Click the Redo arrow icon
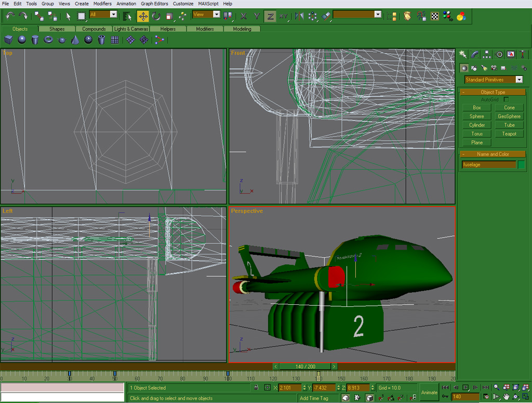The image size is (532, 403). point(23,16)
